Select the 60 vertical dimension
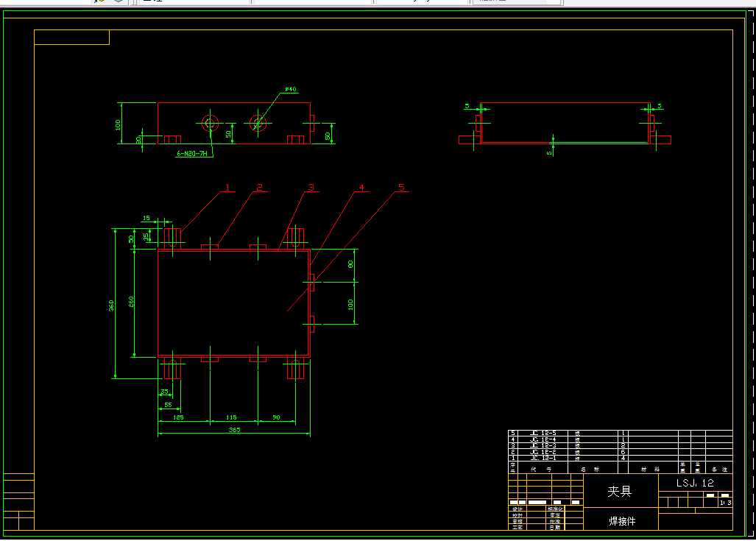The image size is (756, 541). click(x=350, y=264)
